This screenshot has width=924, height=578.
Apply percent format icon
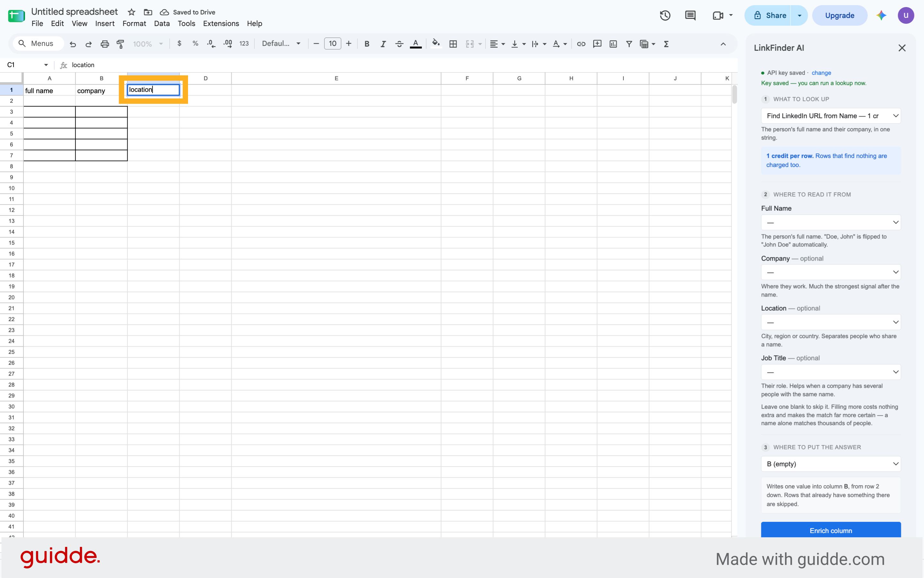tap(195, 44)
